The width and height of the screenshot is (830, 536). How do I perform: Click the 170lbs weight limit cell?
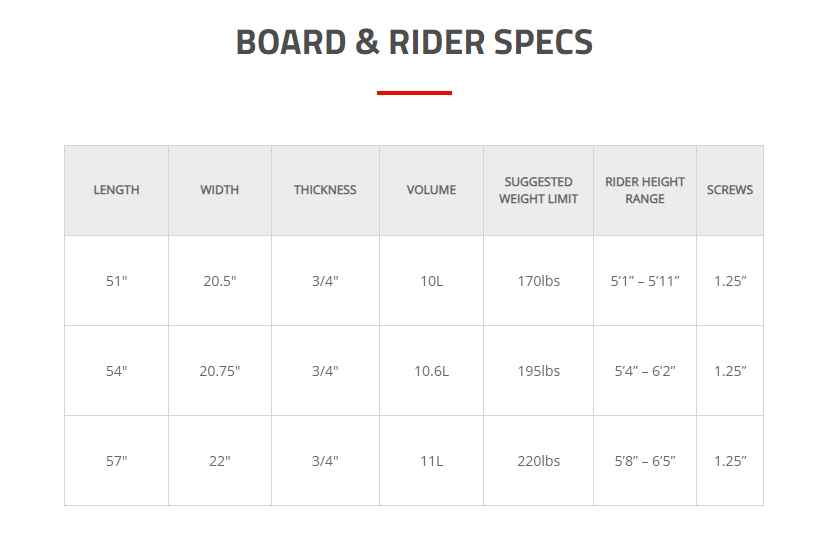(538, 281)
